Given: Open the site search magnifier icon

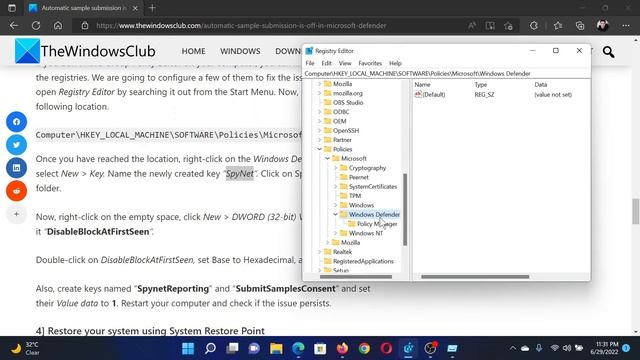Looking at the screenshot, I should point(608,52).
